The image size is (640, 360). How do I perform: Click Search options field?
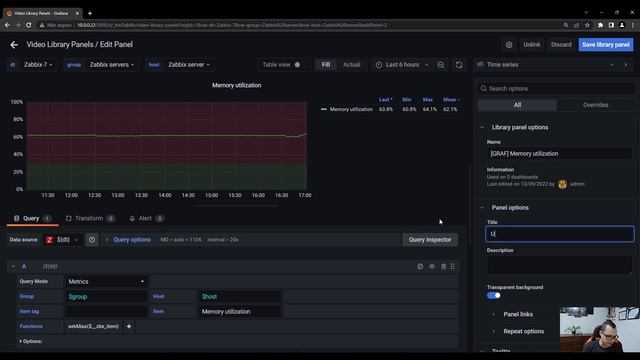click(556, 89)
